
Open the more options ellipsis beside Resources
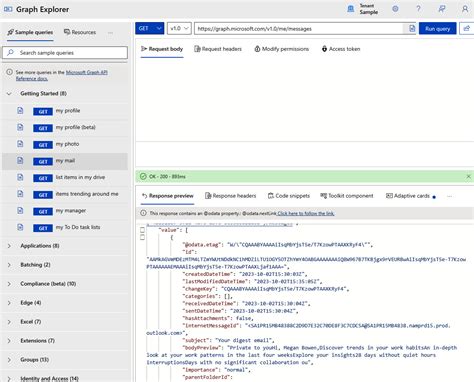coord(110,33)
